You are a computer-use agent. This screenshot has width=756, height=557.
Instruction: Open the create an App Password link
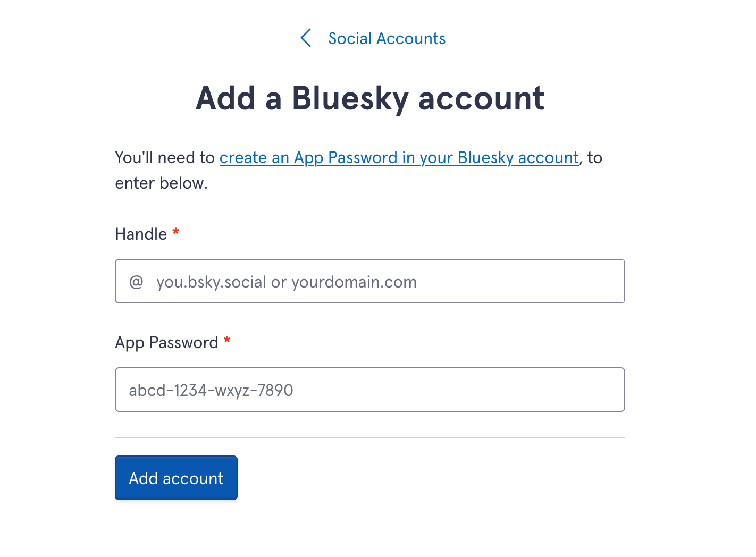[399, 157]
